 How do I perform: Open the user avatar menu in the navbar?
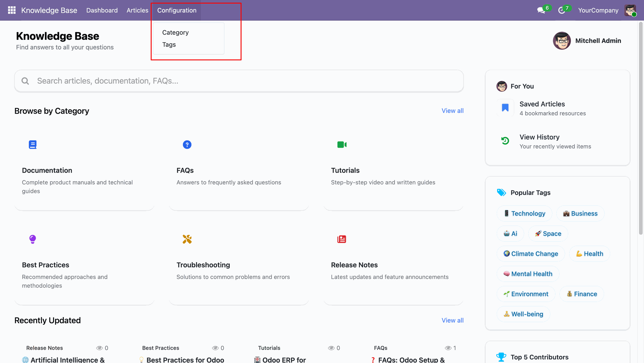coord(630,10)
